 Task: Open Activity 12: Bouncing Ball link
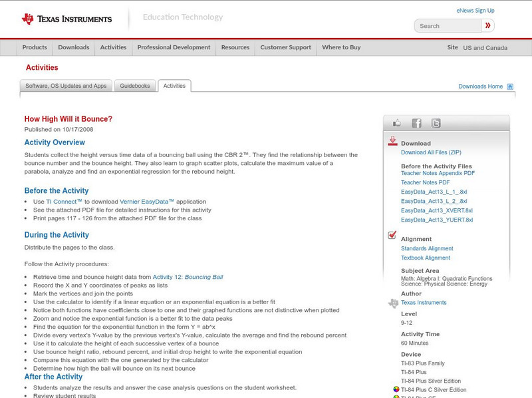(x=188, y=277)
